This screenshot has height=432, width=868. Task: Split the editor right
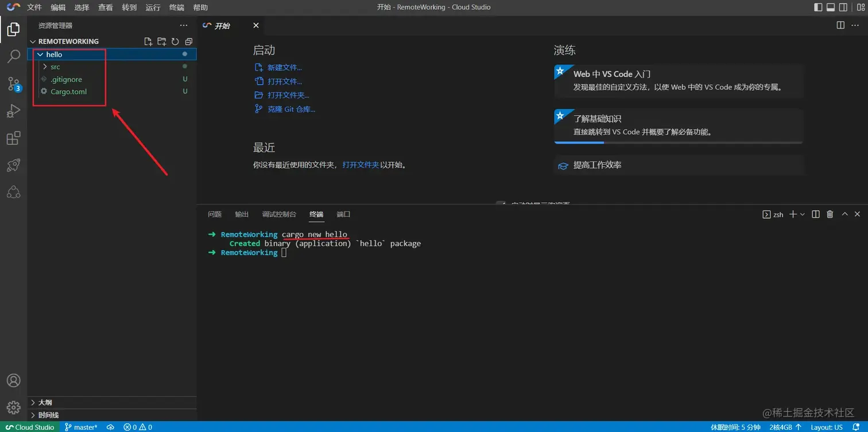pos(840,25)
